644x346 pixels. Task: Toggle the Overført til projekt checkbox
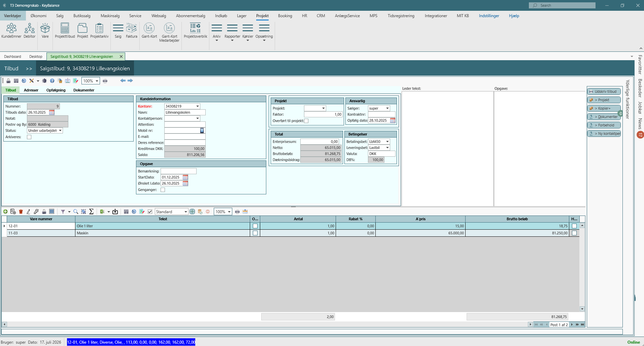point(306,121)
